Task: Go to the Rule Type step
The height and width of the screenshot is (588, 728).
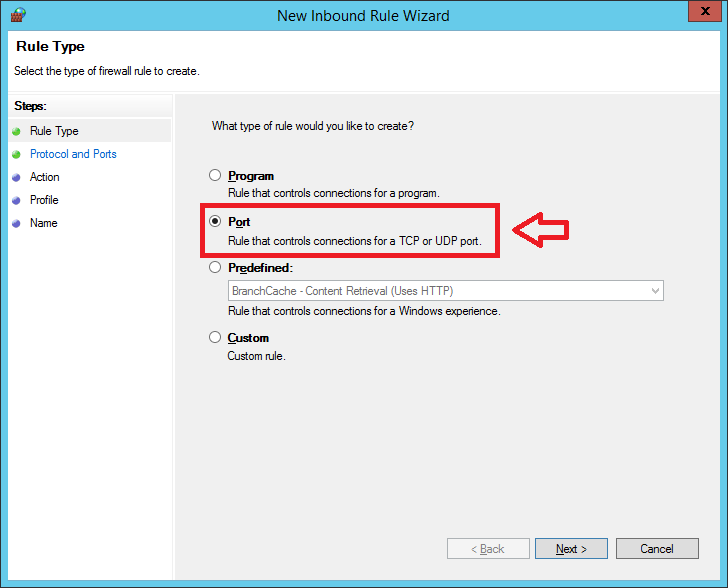Action: pyautogui.click(x=54, y=131)
